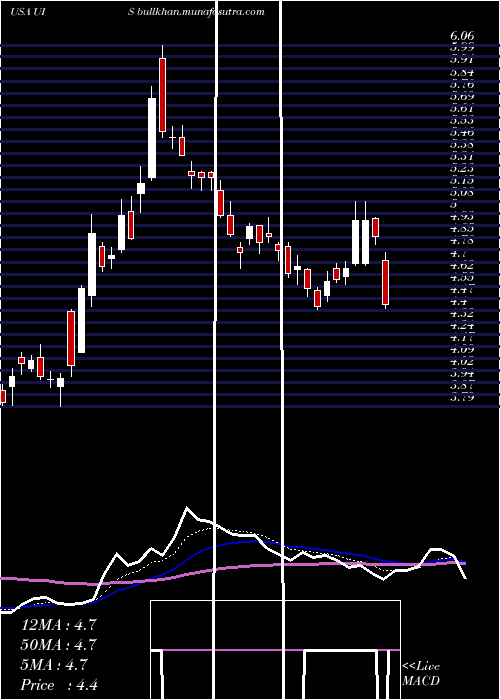Click the tallest red candle at the peak
This screenshot has height=700, width=500.
pos(162,95)
